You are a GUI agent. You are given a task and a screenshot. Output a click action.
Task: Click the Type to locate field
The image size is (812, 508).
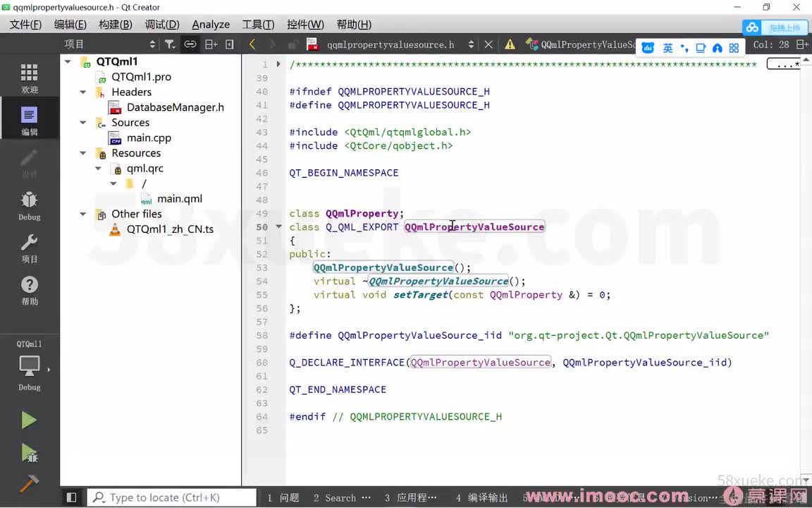pyautogui.click(x=171, y=497)
